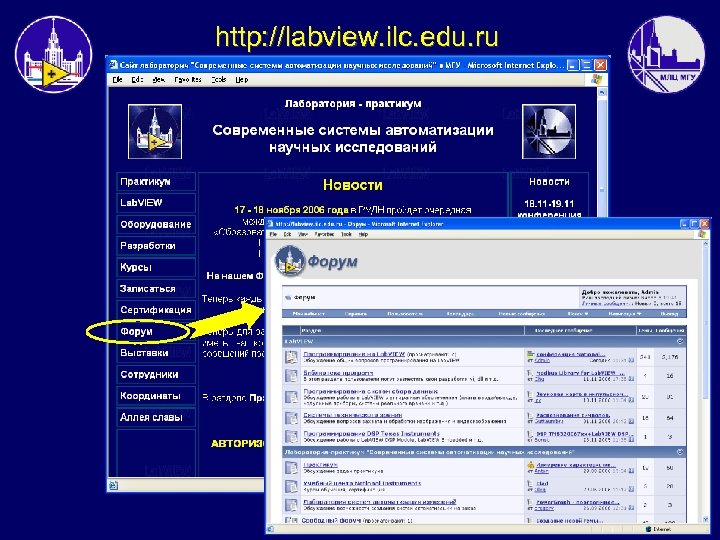Open Справка in forum navbar

click(355, 314)
